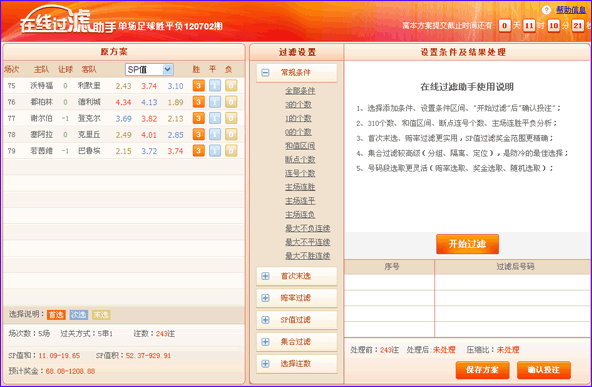The width and height of the screenshot is (592, 387).
Task: Toggle the win (3) pick for match 78
Action: [x=199, y=134]
